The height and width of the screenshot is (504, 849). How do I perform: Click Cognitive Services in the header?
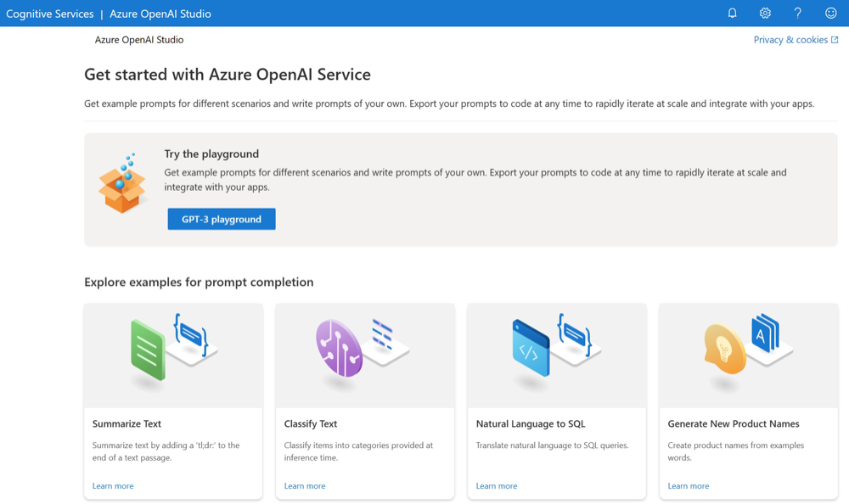50,14
